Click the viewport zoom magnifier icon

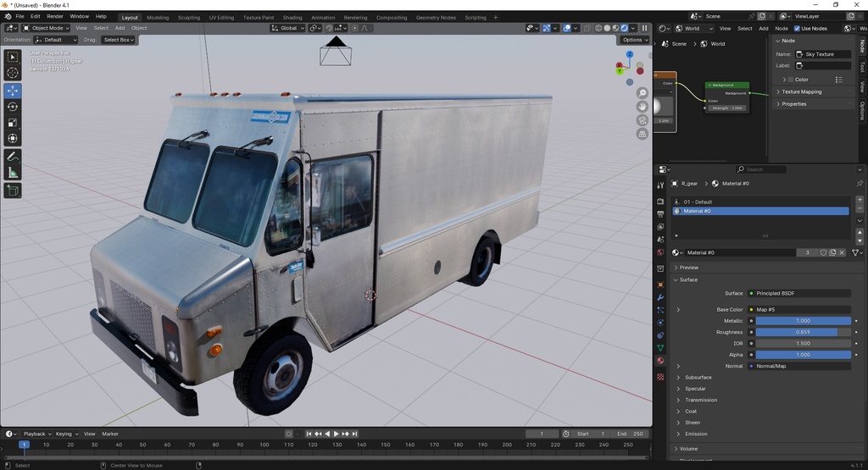[643, 93]
